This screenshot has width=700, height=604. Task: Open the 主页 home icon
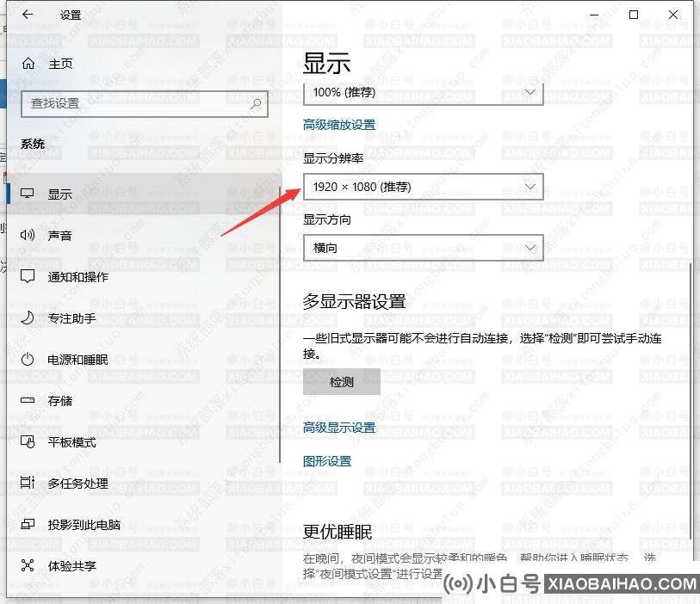(x=28, y=64)
